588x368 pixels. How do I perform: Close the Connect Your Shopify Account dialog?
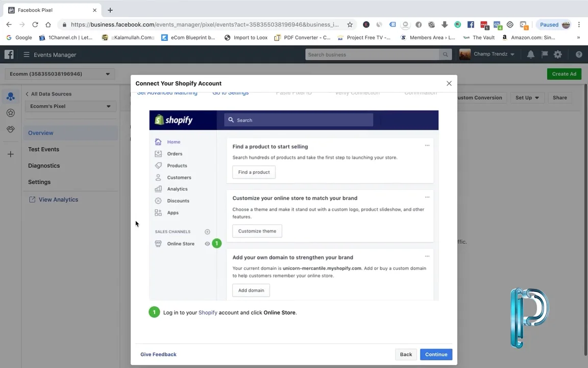[449, 83]
